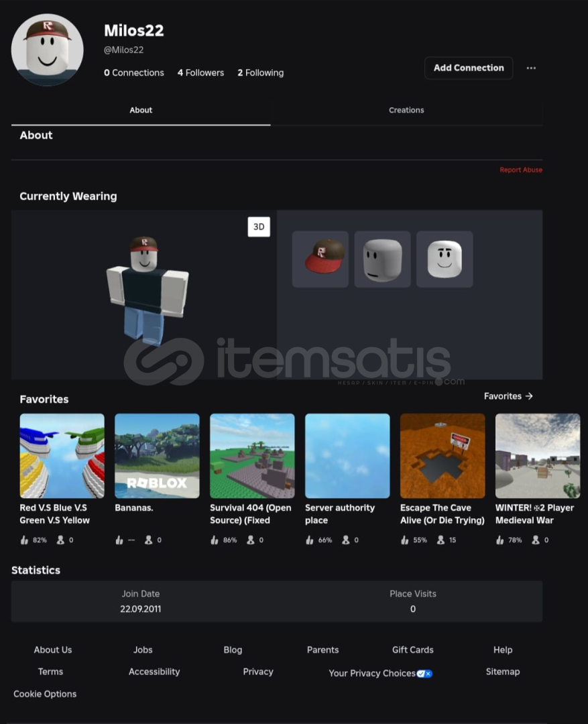The height and width of the screenshot is (724, 588).
Task: Switch to the About tab
Action: 140,110
